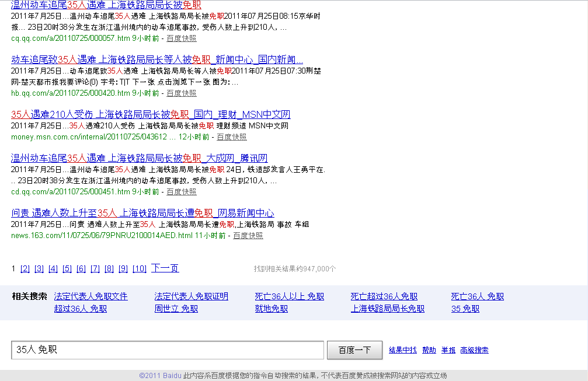The width and height of the screenshot is (588, 381).
Task: Click the current page number 1
Action: 13,268
